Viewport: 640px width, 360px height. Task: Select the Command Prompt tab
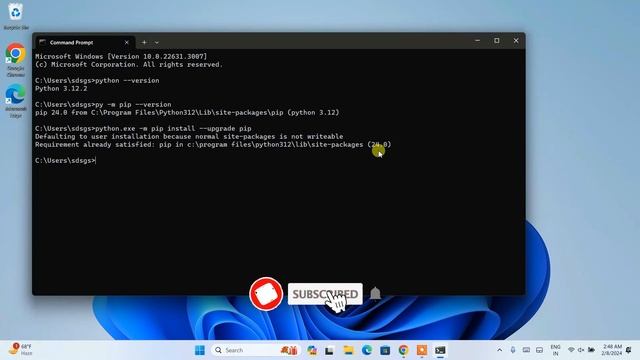tap(84, 42)
